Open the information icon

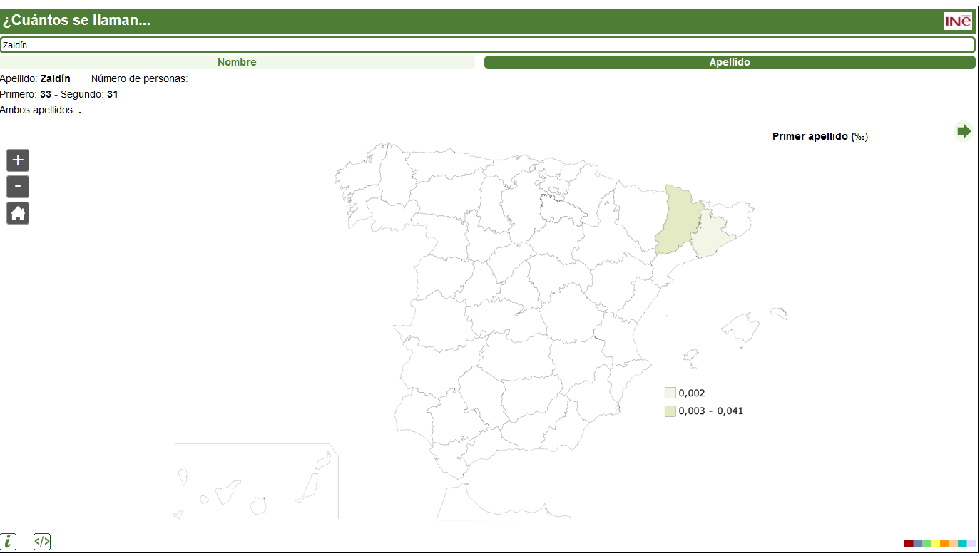click(9, 541)
